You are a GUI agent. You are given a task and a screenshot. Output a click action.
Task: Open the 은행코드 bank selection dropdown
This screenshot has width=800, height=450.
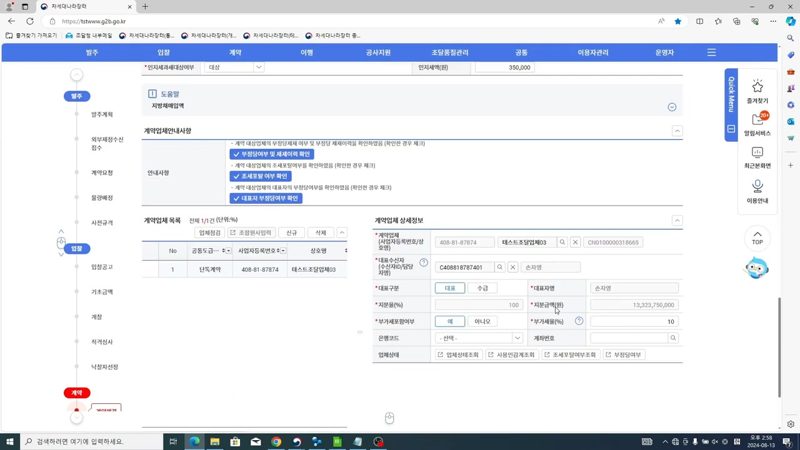tap(479, 338)
